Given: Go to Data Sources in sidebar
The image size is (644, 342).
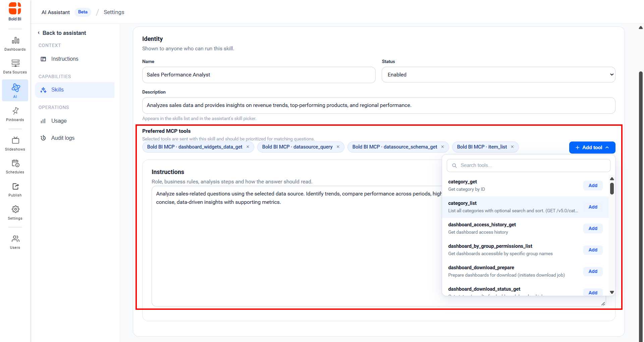Looking at the screenshot, I should click(15, 67).
